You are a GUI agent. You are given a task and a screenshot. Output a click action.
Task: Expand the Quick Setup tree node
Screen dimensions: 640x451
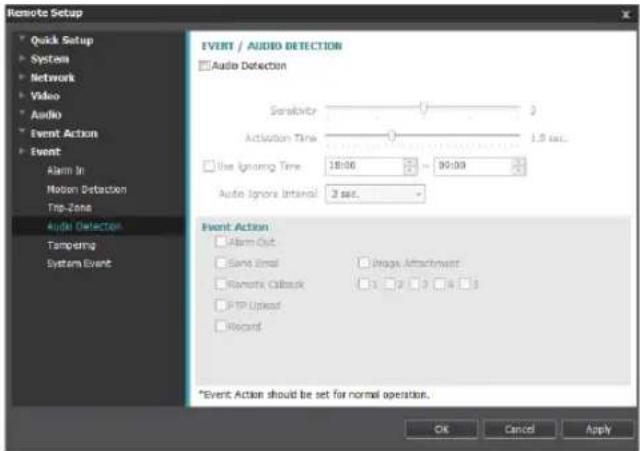22,39
